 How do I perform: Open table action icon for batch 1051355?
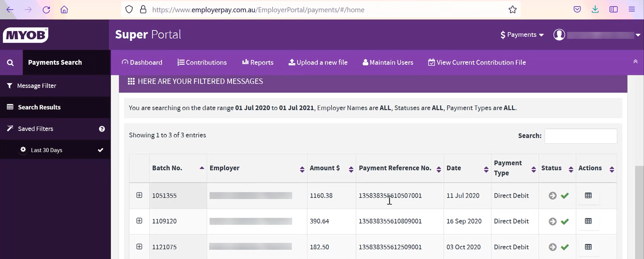(588, 196)
